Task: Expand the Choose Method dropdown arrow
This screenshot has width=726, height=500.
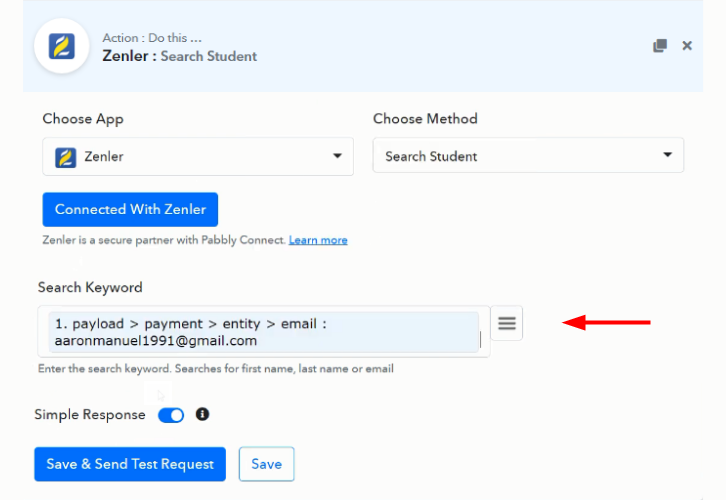Action: click(x=667, y=155)
